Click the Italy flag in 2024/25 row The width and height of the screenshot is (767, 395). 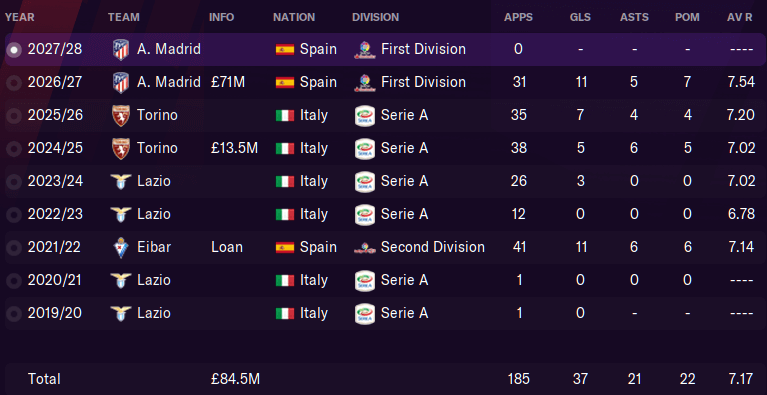(285, 148)
